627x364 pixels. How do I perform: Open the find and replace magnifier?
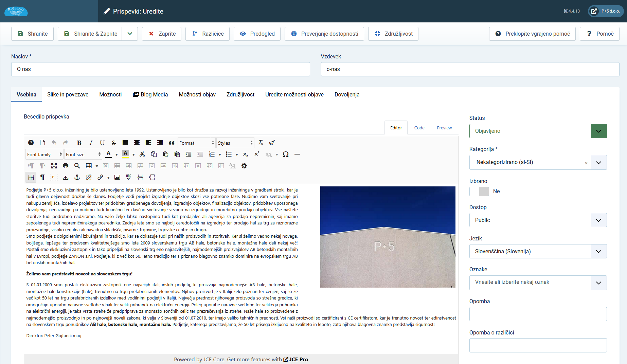[x=77, y=166]
